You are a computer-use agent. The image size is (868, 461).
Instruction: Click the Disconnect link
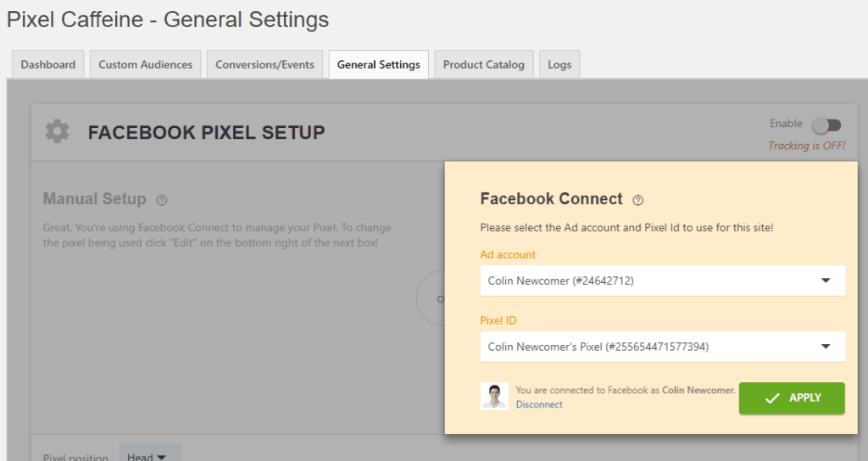[x=539, y=404]
